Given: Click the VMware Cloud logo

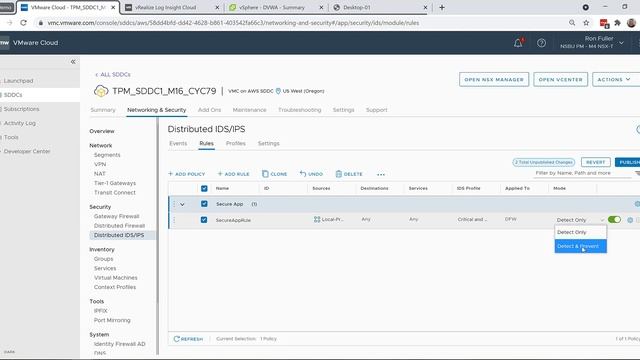Looking at the screenshot, I should coord(5,42).
